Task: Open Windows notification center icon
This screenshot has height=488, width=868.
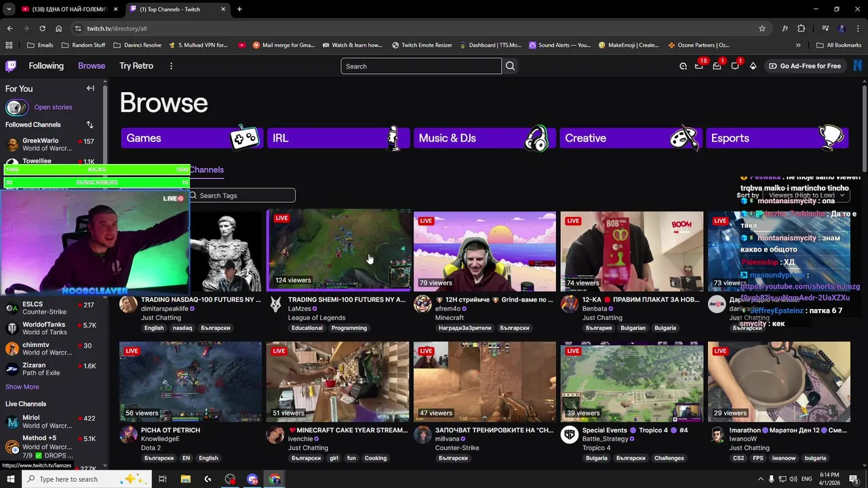Action: coord(854,479)
